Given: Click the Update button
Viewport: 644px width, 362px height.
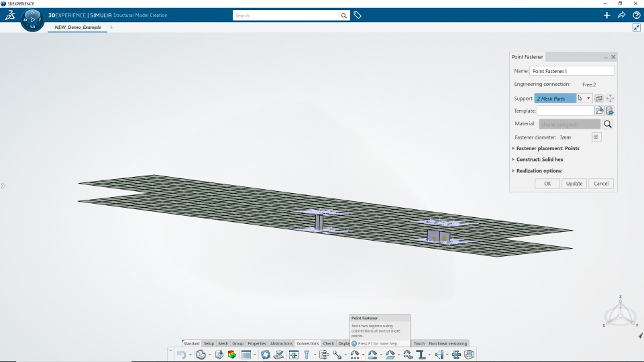Looking at the screenshot, I should point(574,184).
